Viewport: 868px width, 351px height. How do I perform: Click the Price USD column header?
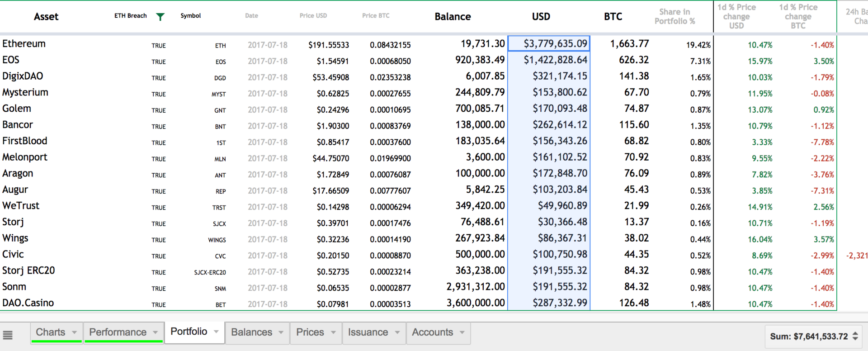[313, 16]
